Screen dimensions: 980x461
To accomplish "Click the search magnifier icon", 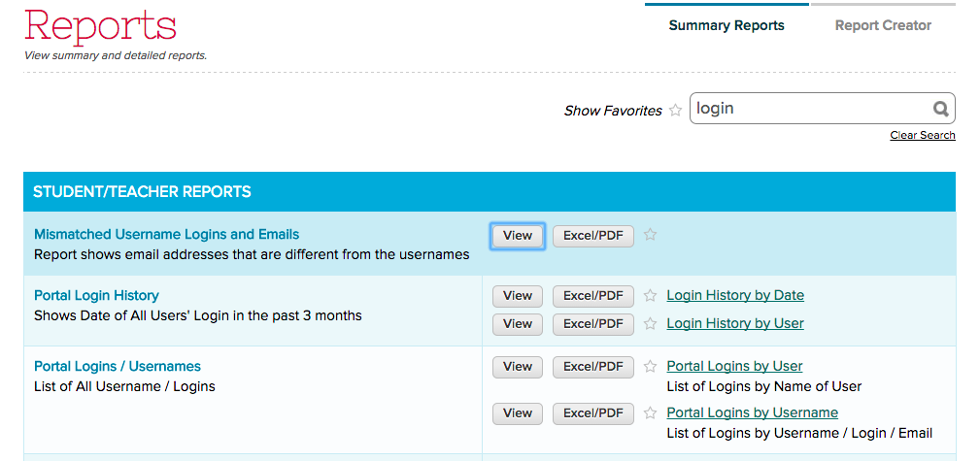I will (939, 109).
